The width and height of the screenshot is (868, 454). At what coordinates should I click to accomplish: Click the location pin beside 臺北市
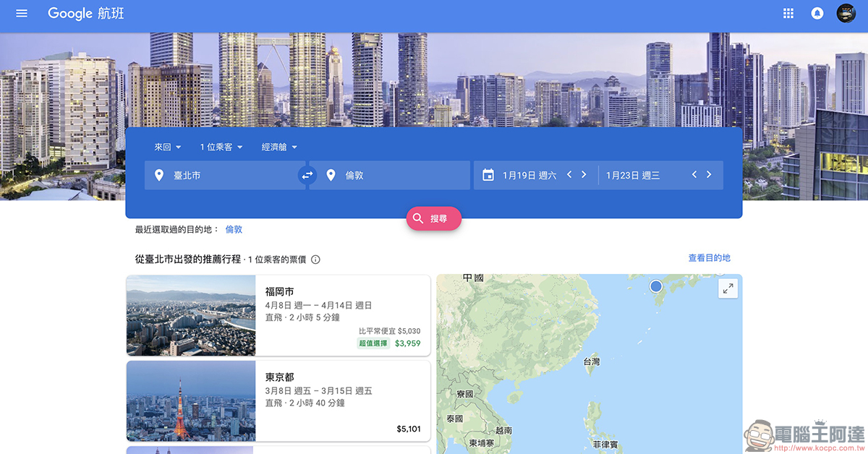[159, 175]
